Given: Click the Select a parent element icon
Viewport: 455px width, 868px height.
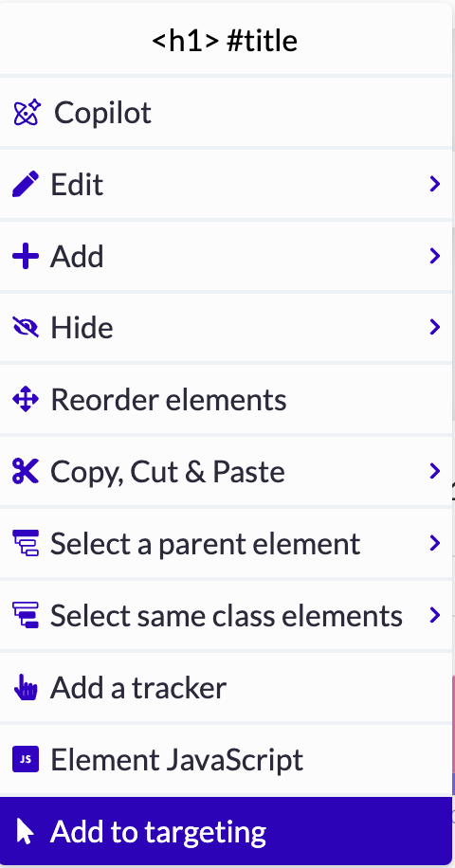Looking at the screenshot, I should [x=26, y=543].
